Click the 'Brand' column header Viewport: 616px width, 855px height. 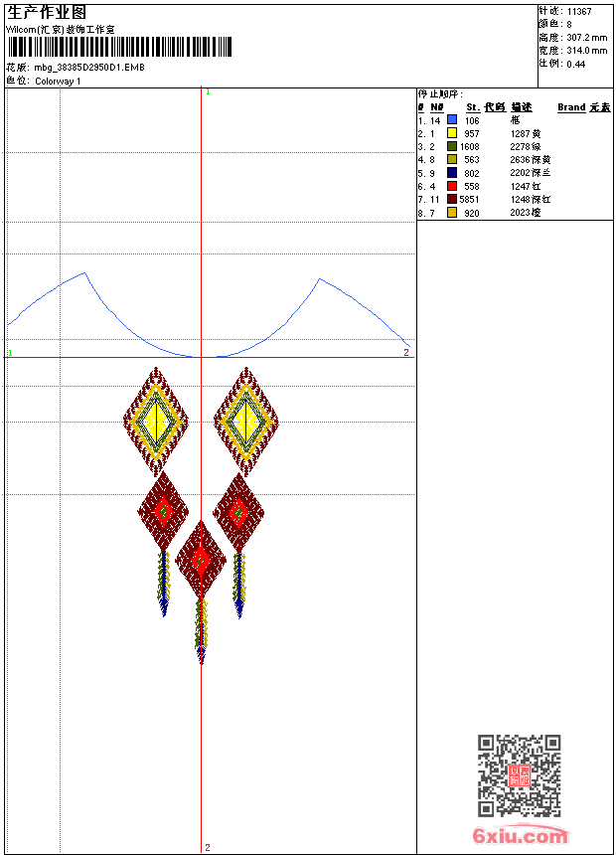click(571, 107)
